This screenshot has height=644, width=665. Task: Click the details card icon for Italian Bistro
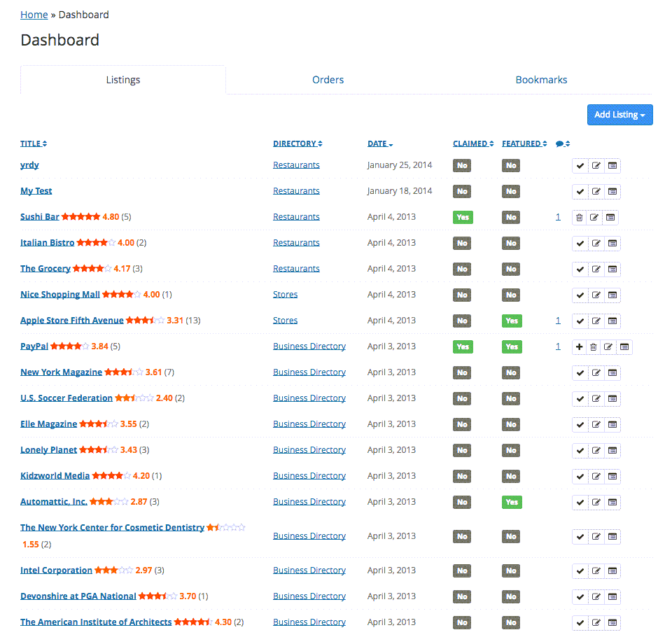612,243
